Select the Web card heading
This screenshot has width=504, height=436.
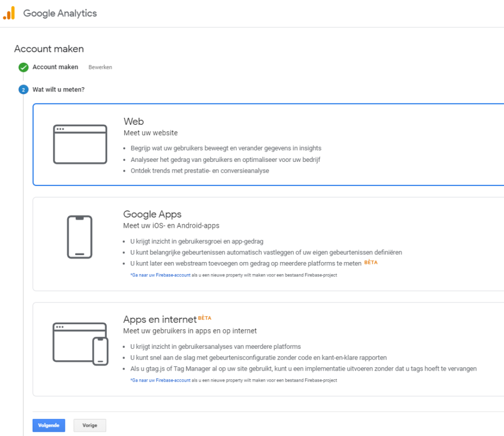133,122
